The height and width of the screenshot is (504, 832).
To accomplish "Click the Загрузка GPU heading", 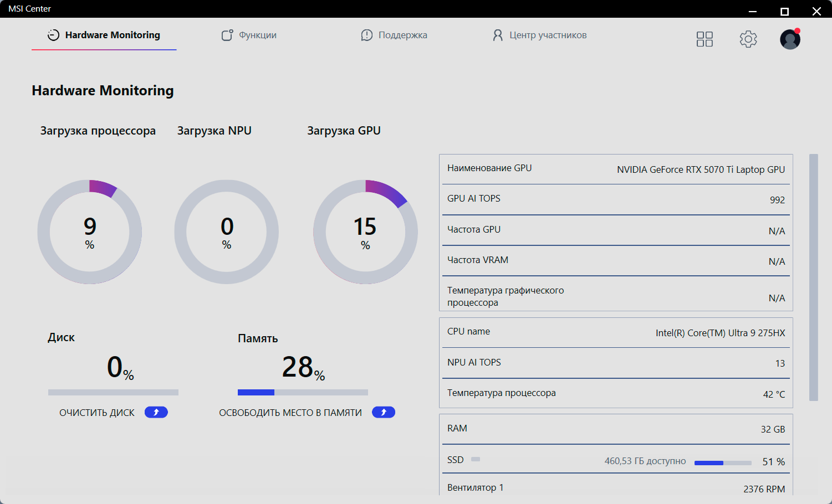I will (344, 131).
